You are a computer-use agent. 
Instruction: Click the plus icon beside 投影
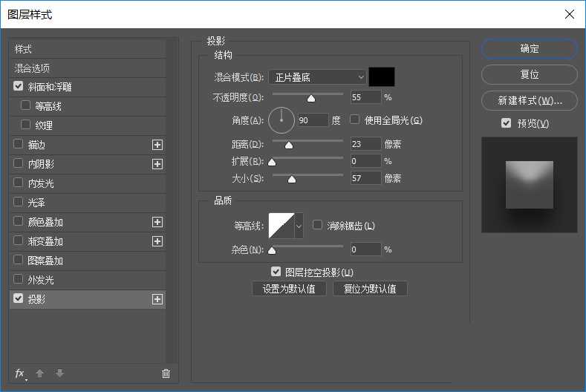157,299
